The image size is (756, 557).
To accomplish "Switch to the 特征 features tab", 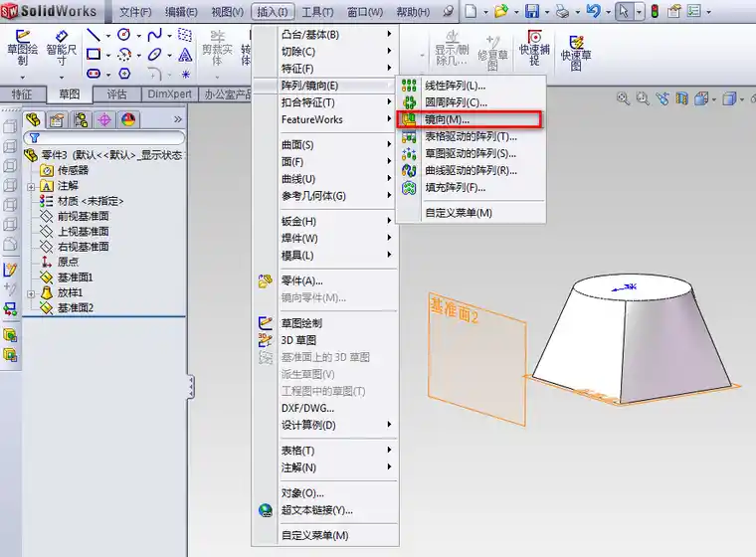I will pos(22,94).
